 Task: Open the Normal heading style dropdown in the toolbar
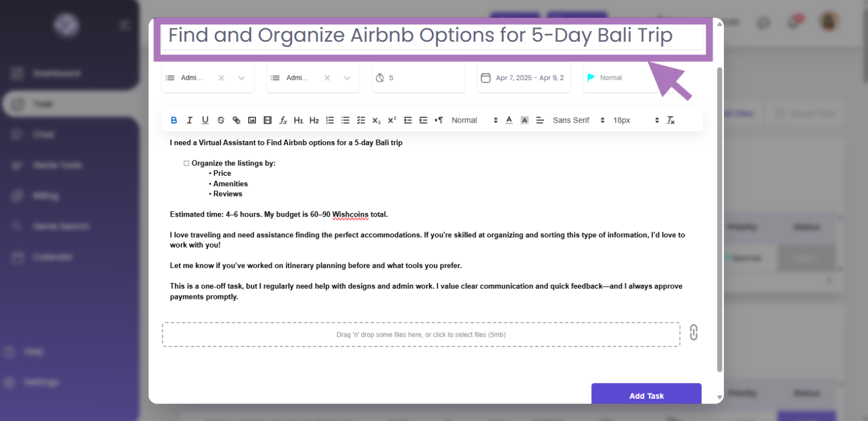(475, 120)
